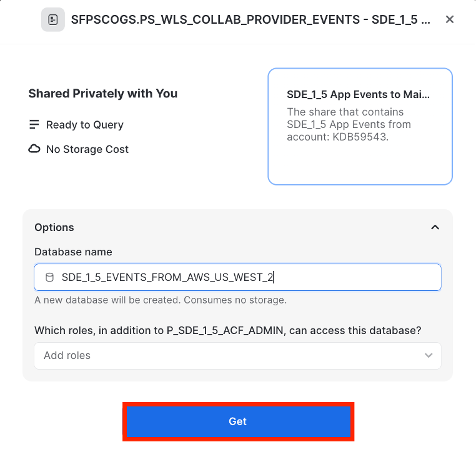Click the database icon inside the name field
Screen dimensions: 476x462
49,277
